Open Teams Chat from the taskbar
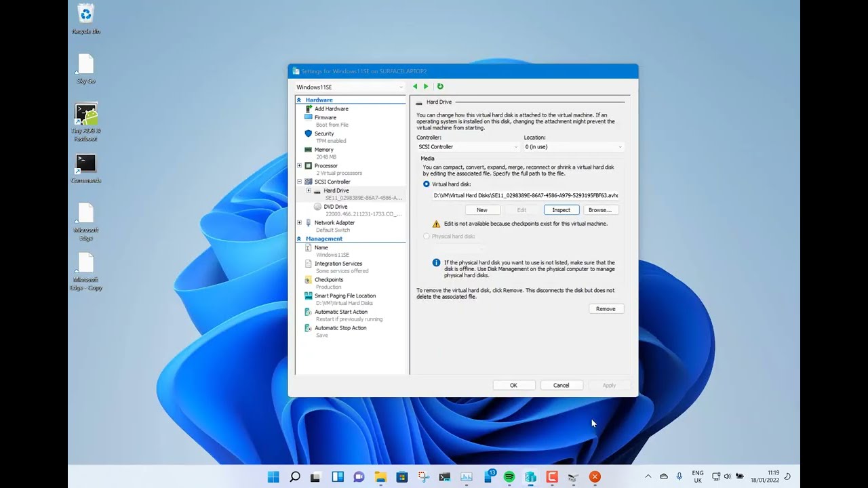This screenshot has width=868, height=488. (x=359, y=477)
